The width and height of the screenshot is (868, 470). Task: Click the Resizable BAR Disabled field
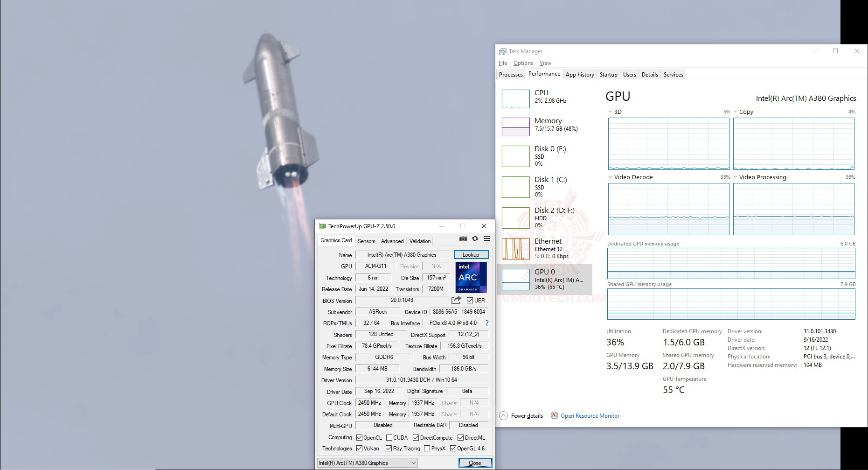(468, 425)
